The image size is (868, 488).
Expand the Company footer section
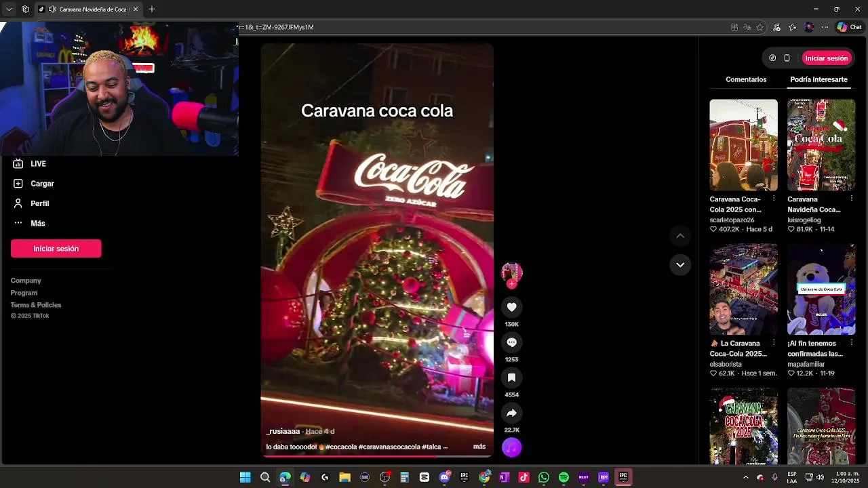(26, 281)
